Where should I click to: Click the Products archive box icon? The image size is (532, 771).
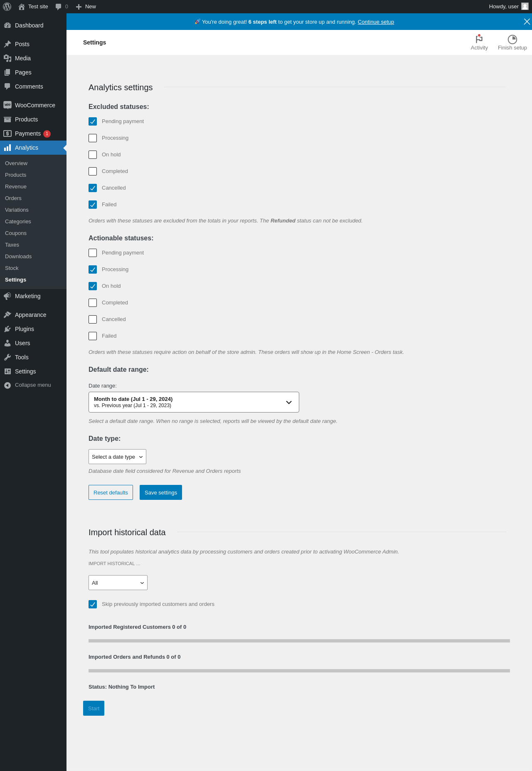7,119
